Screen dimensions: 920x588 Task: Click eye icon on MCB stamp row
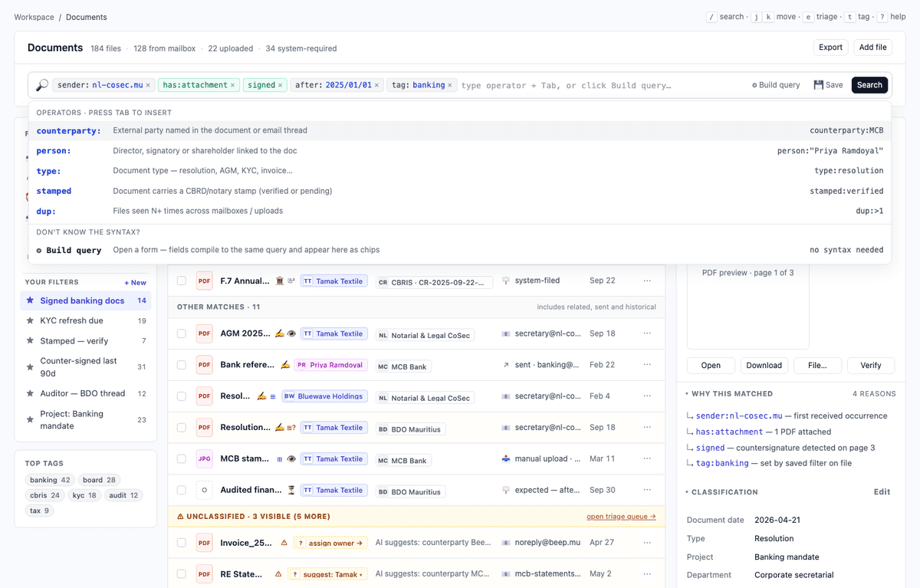pyautogui.click(x=291, y=459)
